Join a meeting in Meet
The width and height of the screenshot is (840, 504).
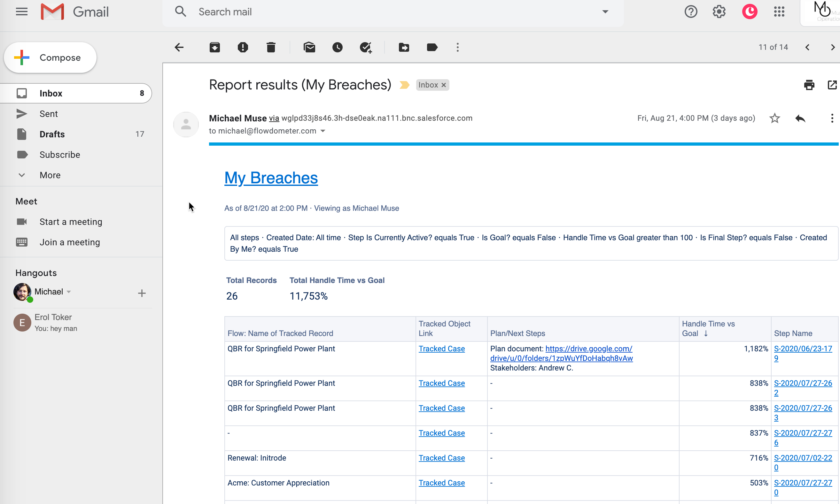[x=70, y=242]
